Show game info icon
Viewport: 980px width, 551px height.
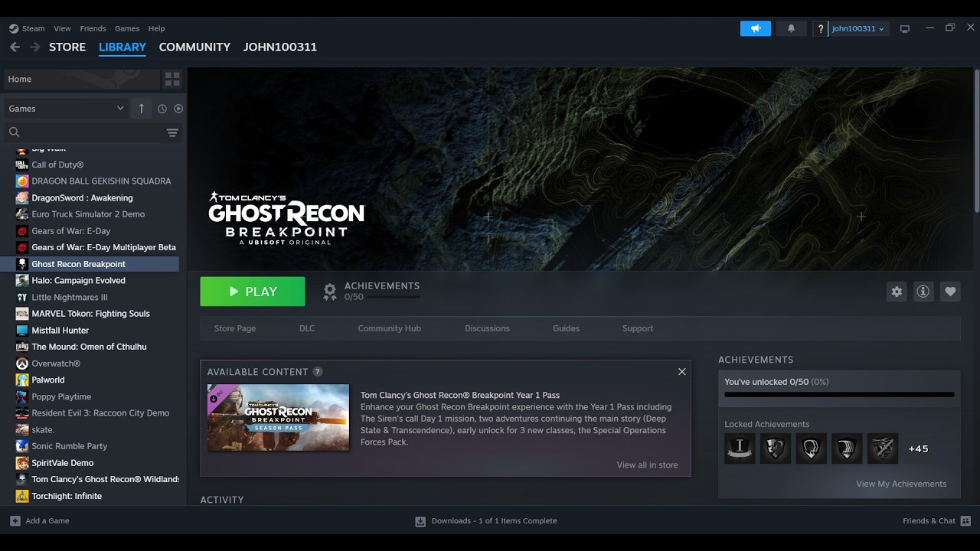(x=923, y=292)
